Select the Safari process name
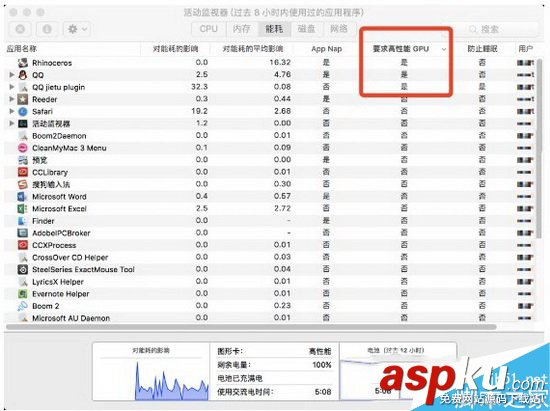The image size is (550, 411). pos(42,112)
